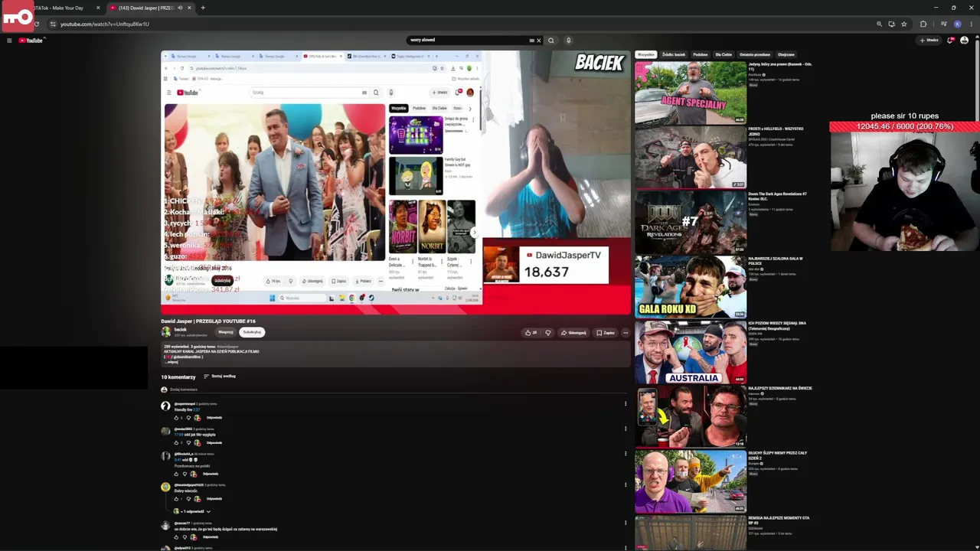Open Chrome extensions puzzle icon
This screenshot has height=551, width=980.
tap(923, 24)
